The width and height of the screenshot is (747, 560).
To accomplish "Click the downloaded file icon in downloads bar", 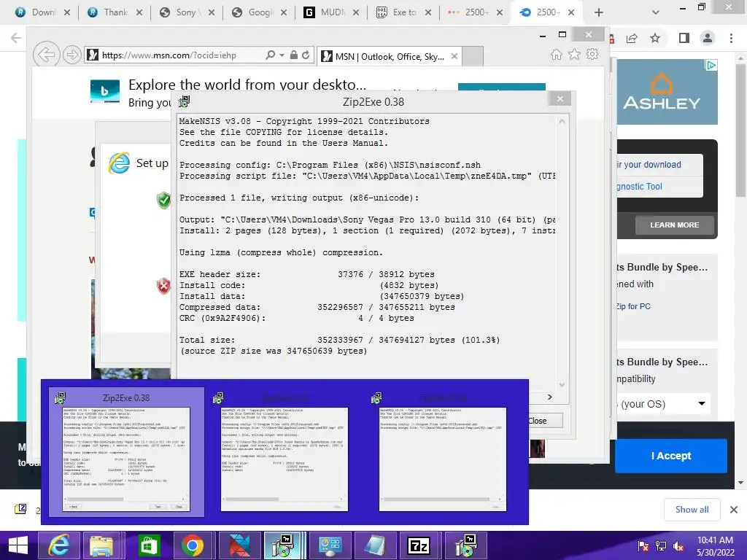I will [20, 509].
